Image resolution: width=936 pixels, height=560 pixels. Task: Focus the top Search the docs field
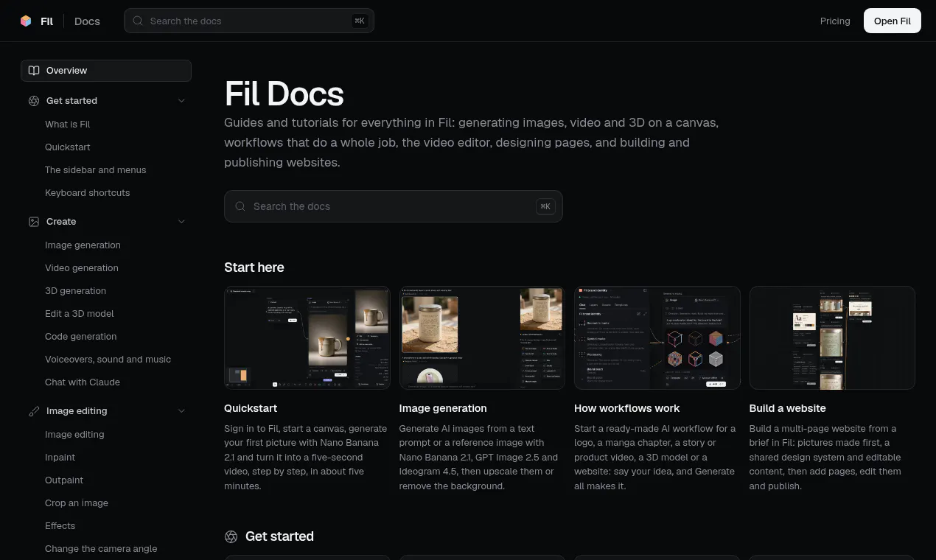pos(249,21)
